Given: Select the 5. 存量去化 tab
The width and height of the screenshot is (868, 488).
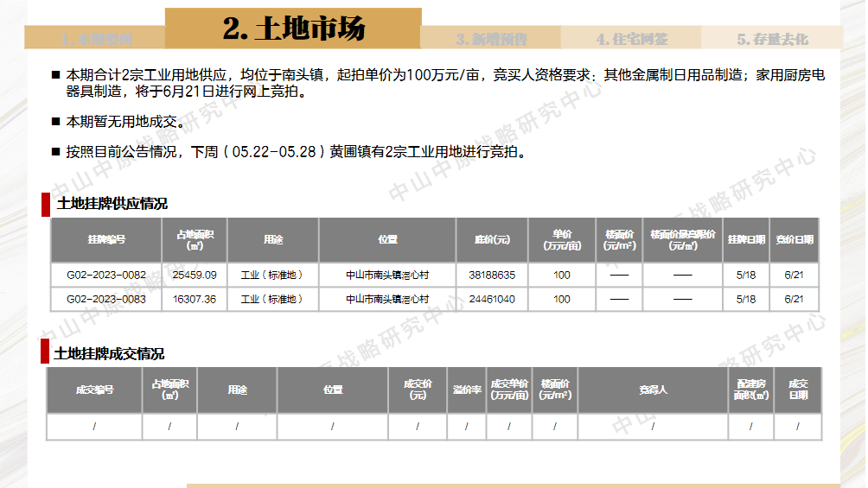Looking at the screenshot, I should 771,39.
